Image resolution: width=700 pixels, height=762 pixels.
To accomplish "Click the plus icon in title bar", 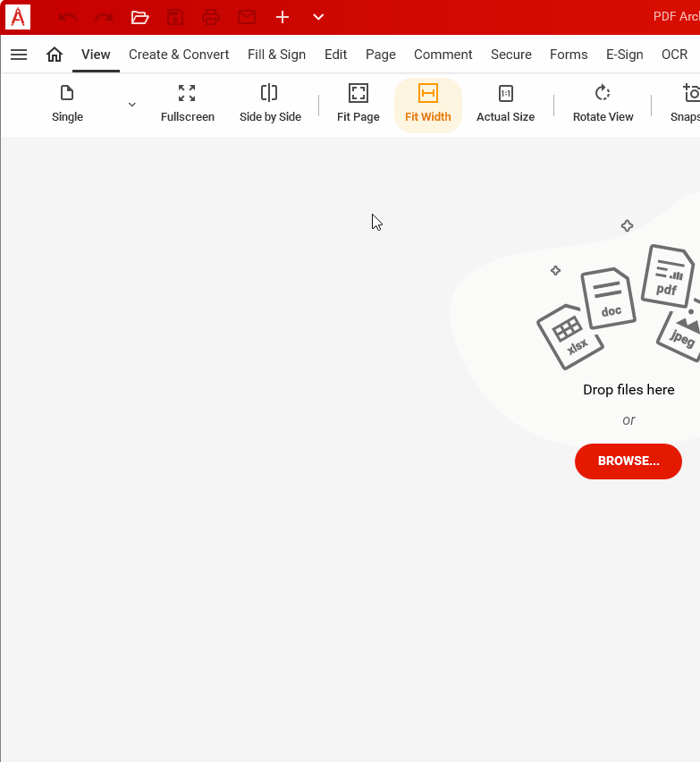I will point(283,18).
